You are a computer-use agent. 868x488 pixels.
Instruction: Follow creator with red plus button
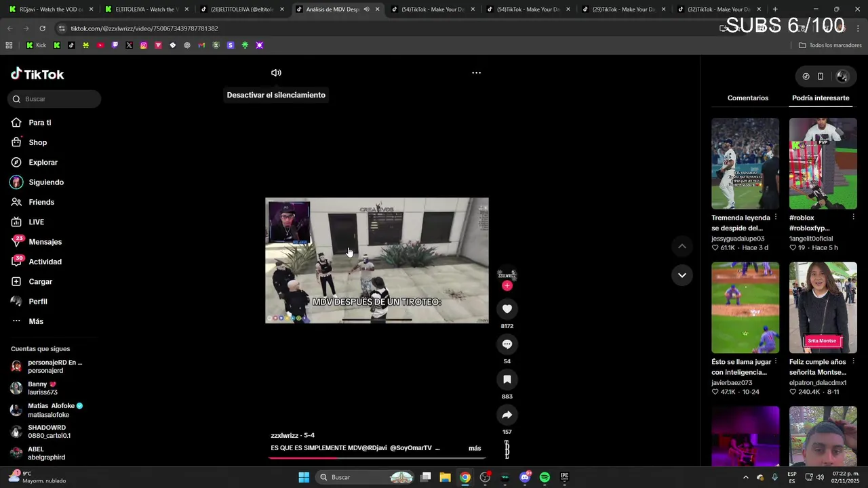click(x=507, y=285)
